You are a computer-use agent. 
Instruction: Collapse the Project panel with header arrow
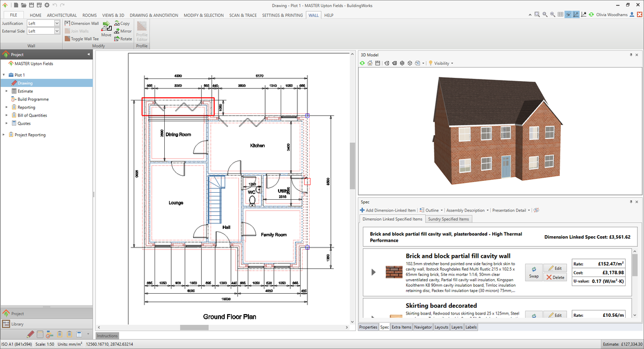click(88, 55)
